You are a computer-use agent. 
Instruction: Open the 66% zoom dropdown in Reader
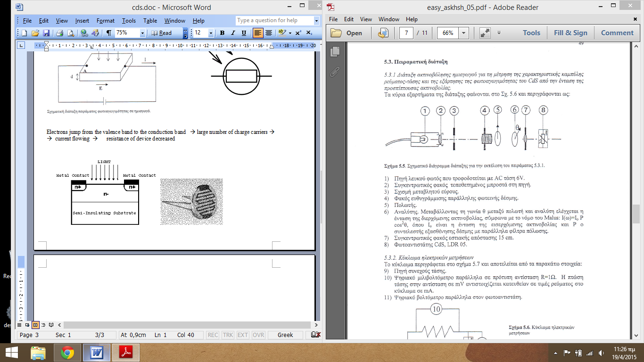tap(464, 33)
